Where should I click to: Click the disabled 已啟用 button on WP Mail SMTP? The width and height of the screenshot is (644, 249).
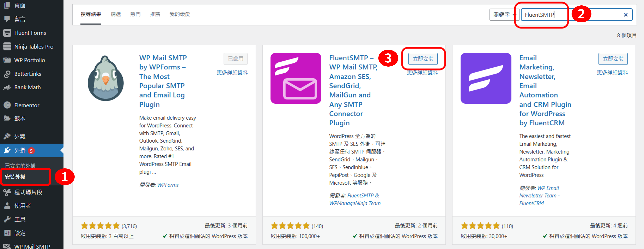point(235,59)
